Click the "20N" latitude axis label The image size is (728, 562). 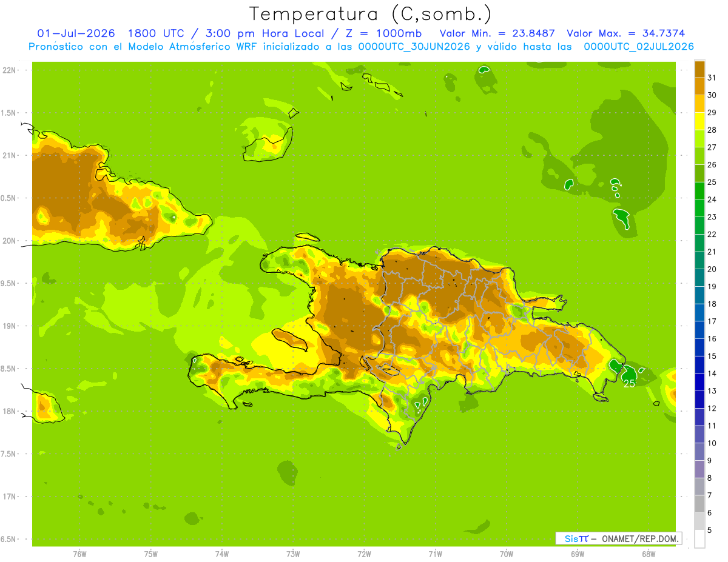(8, 241)
